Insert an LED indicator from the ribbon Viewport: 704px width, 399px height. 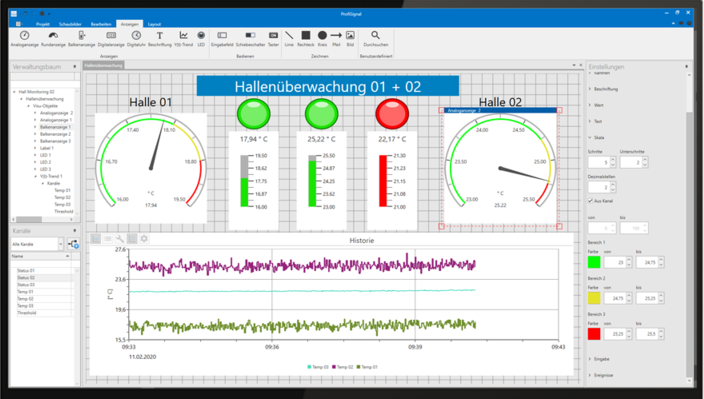[201, 39]
